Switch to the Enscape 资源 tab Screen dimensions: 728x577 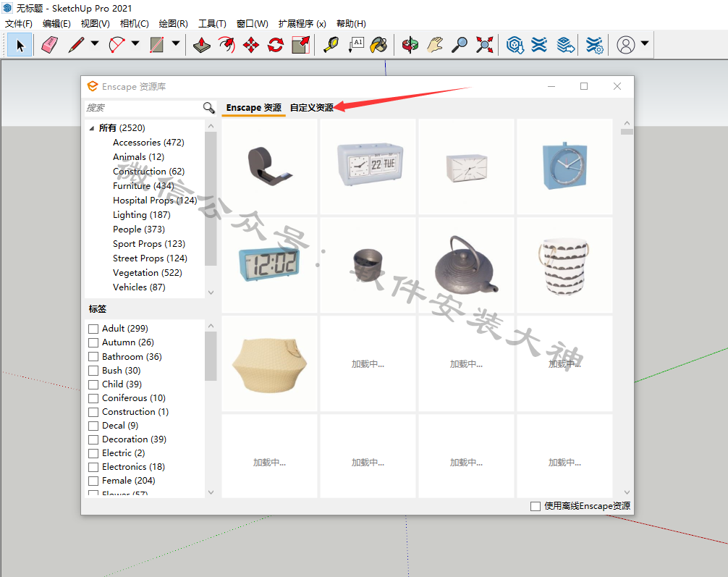tap(253, 108)
